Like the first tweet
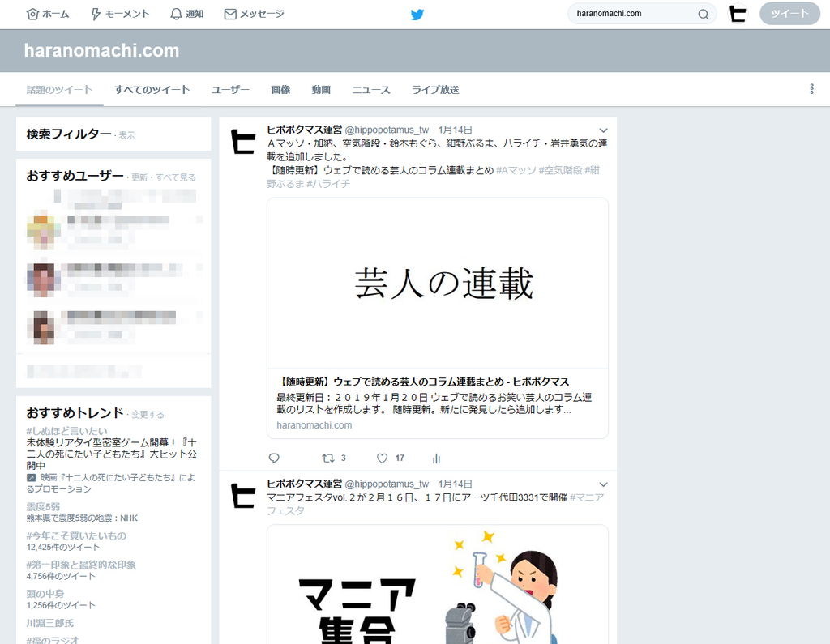Screen dimensions: 830x644 pyautogui.click(x=383, y=458)
